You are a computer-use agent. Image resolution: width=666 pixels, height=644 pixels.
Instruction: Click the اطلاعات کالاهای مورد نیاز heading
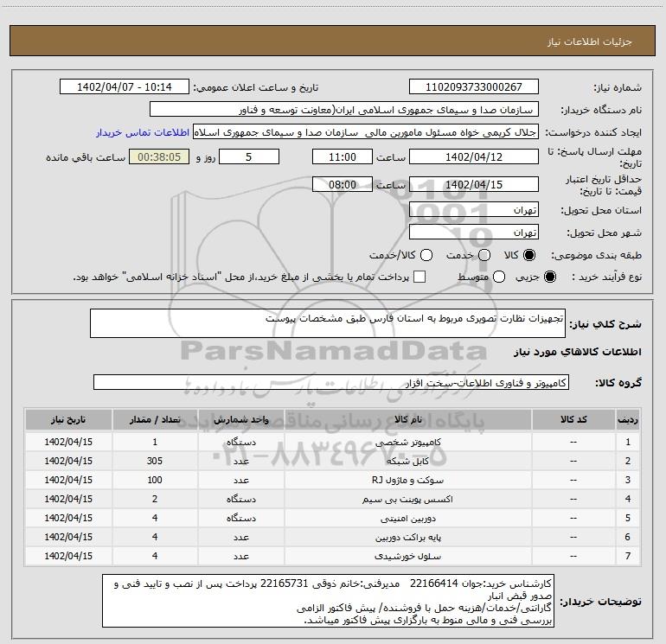578,352
